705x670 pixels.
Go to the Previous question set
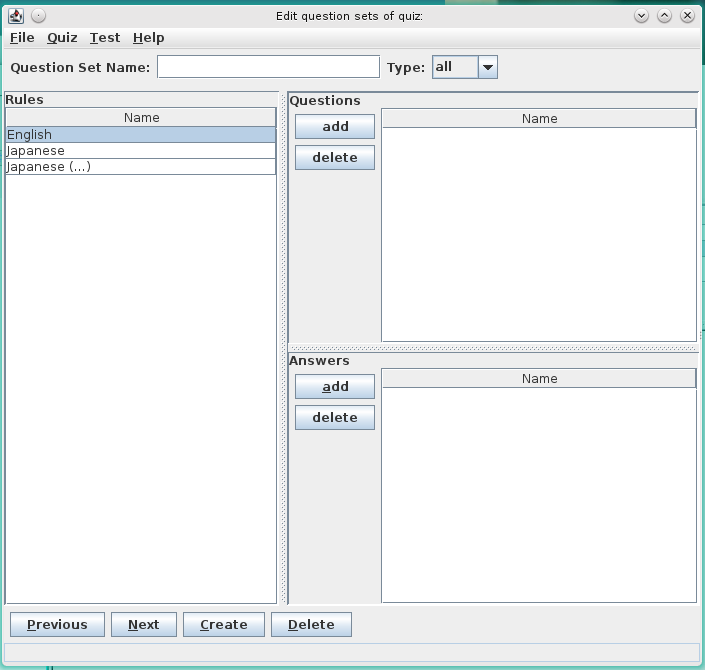[57, 625]
